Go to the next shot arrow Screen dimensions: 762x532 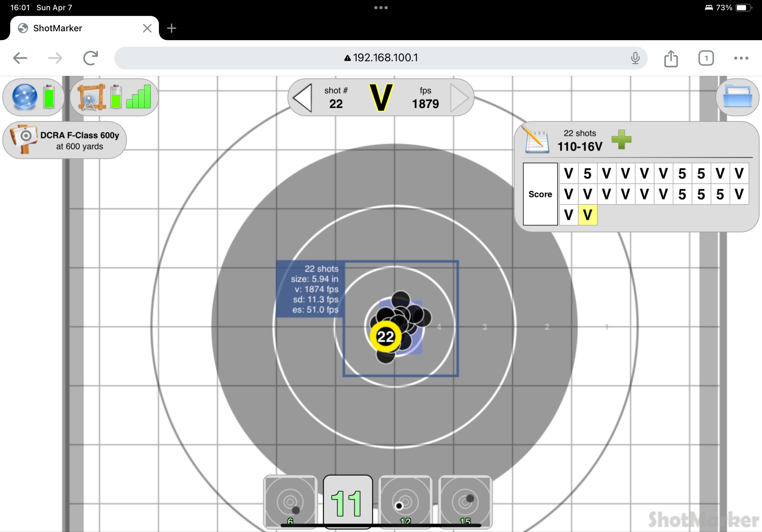click(x=460, y=98)
